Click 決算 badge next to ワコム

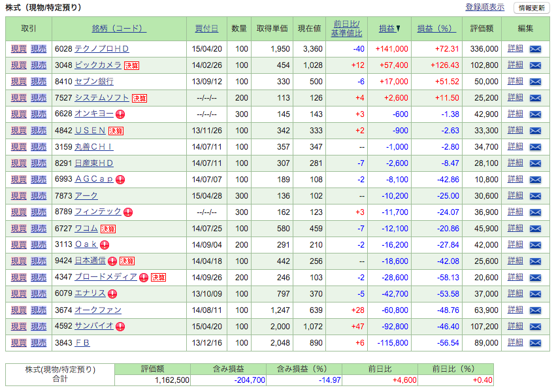coord(108,229)
